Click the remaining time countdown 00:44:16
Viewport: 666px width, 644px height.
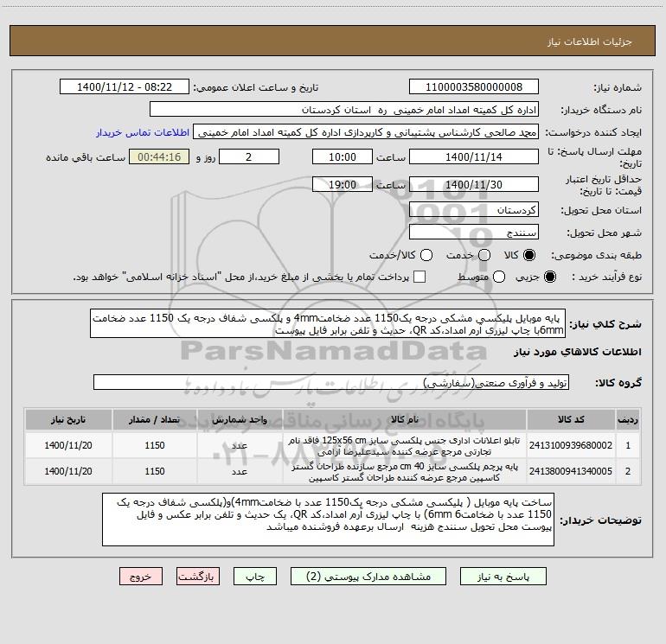(x=159, y=156)
